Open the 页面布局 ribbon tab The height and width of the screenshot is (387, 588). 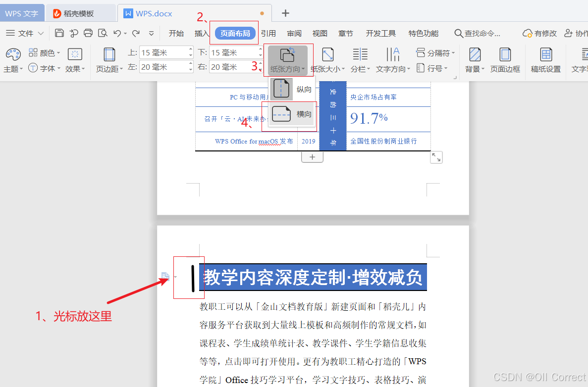tap(235, 33)
